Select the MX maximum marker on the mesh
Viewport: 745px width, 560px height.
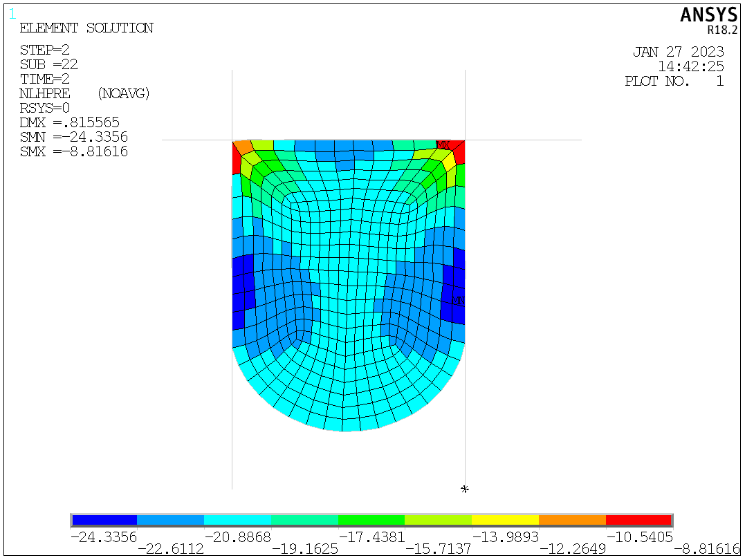tap(443, 144)
